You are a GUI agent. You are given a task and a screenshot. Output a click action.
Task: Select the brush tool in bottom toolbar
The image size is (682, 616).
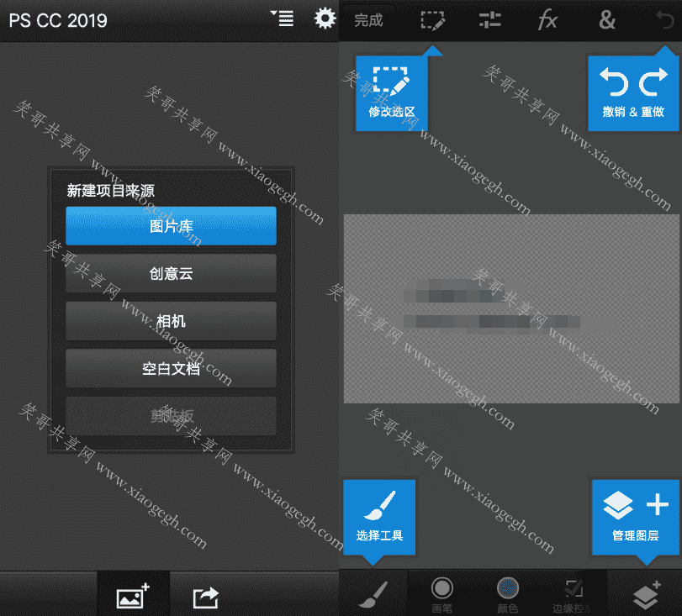(x=373, y=594)
